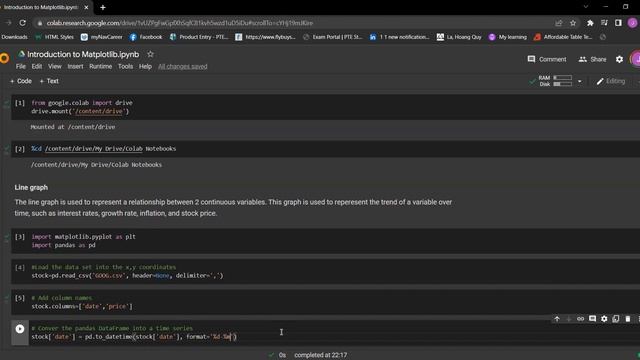
Task: Open the La, Hoang Quy bookmark
Action: pyautogui.click(x=459, y=37)
